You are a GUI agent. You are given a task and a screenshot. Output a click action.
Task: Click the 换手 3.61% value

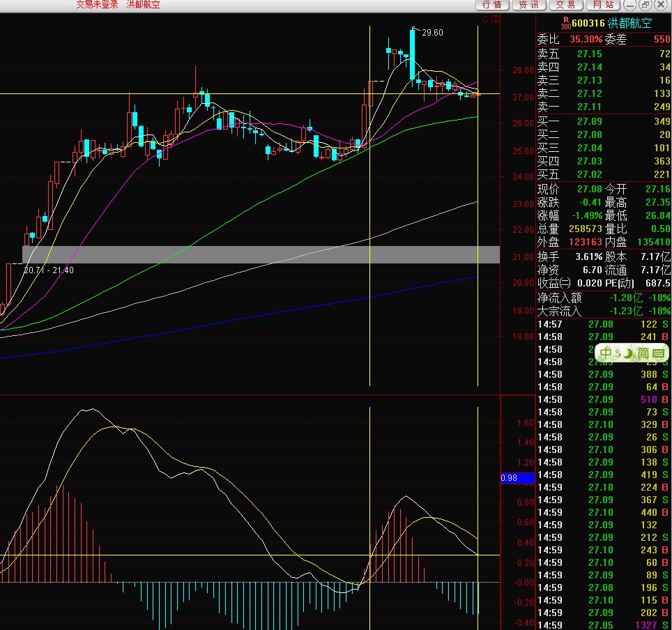589,257
